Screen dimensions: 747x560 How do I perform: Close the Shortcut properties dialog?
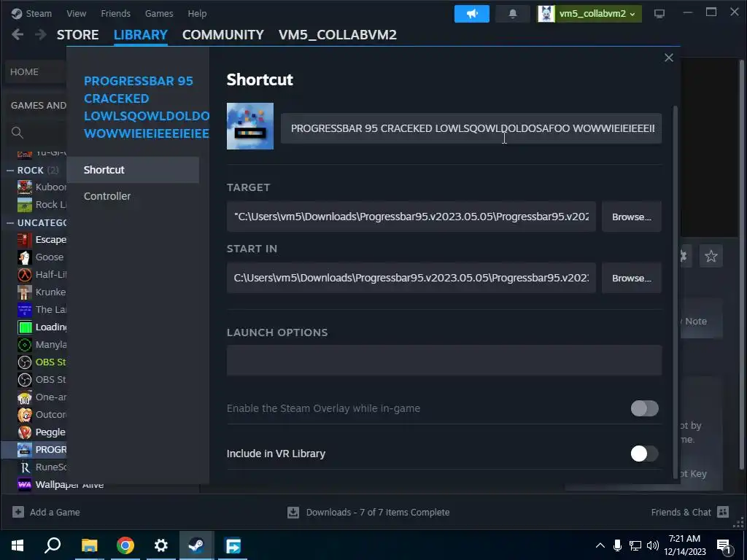point(669,58)
